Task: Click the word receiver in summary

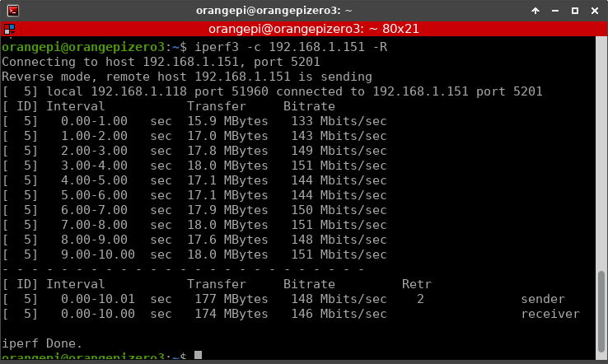Action: pyautogui.click(x=550, y=314)
